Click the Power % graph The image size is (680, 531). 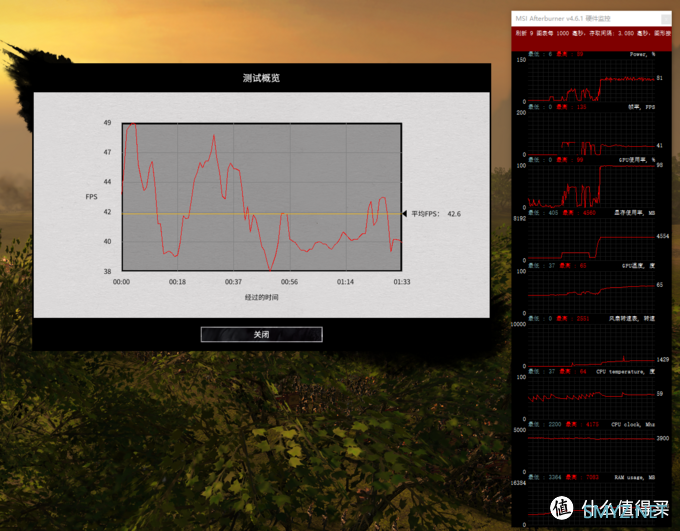coord(590,78)
